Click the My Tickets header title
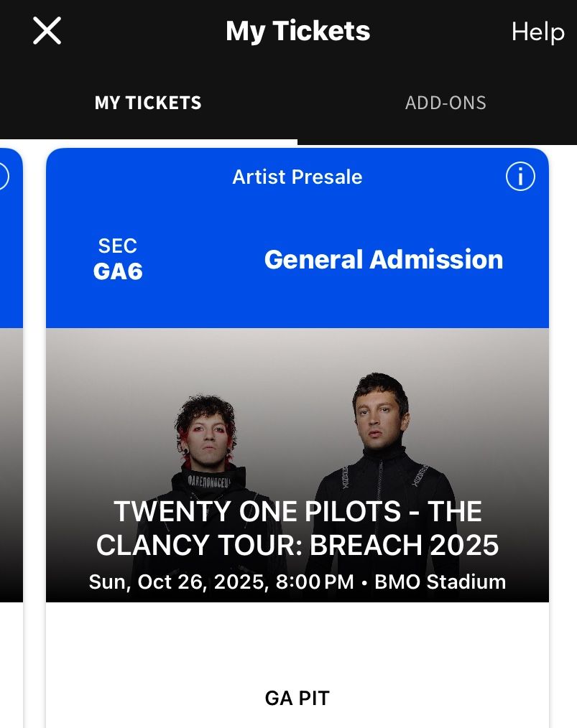Viewport: 577px width, 728px height. tap(297, 32)
